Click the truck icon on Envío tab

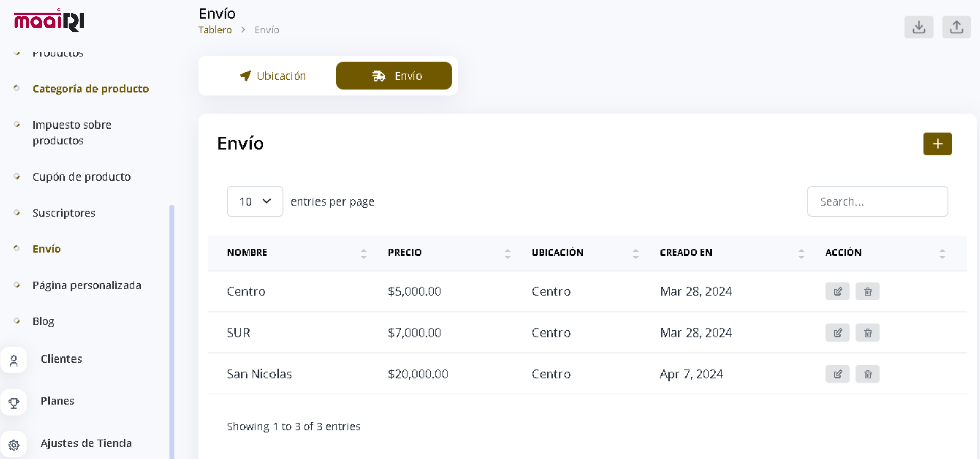tap(379, 76)
